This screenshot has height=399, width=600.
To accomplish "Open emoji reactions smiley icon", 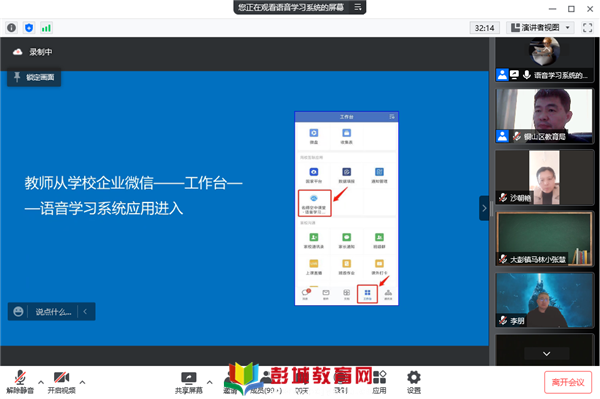I will point(18,311).
